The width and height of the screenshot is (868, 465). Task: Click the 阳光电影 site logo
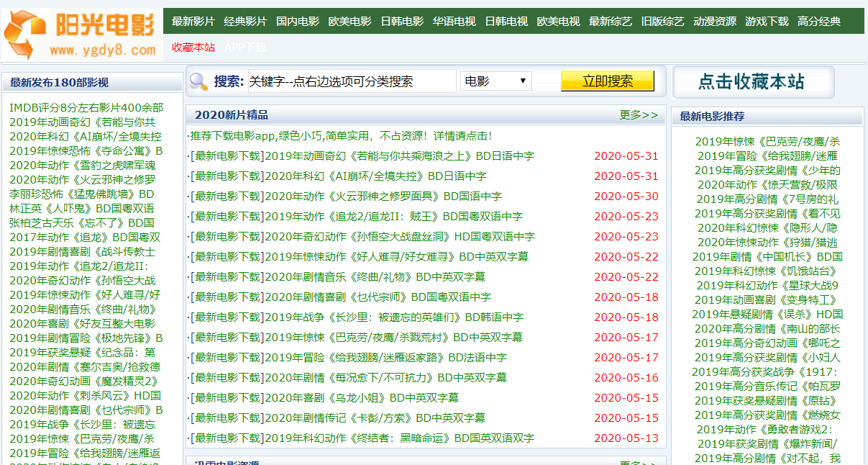coord(81,35)
